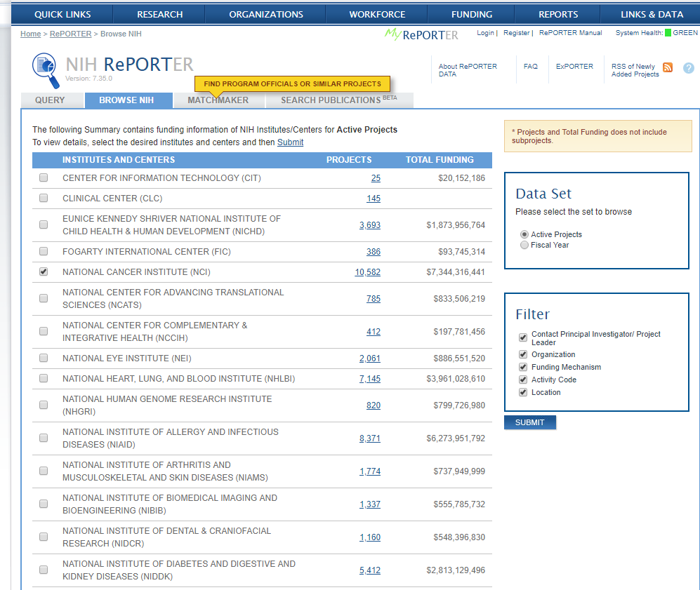Image resolution: width=700 pixels, height=590 pixels.
Task: Uncheck the NATIONAL CANCER INSTITUTE checkbox
Action: tap(44, 271)
